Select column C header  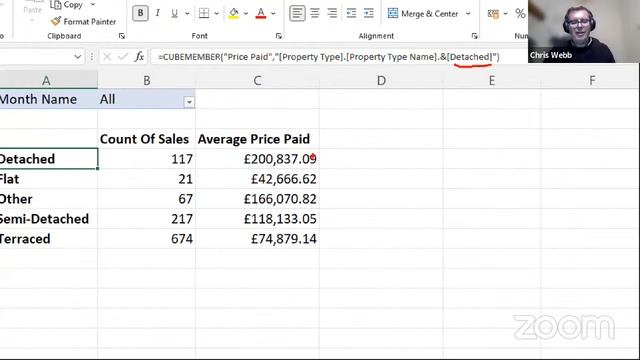257,80
